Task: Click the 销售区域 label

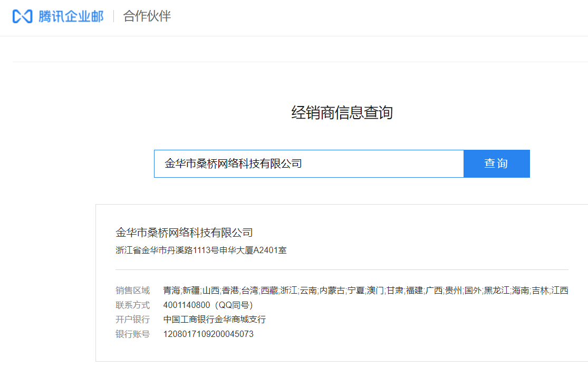Action: [x=132, y=291]
